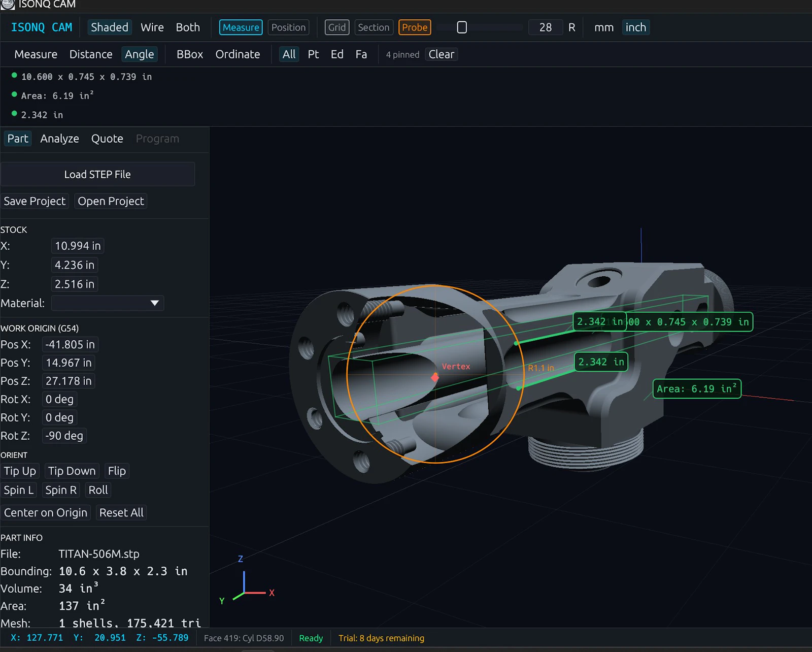Click the ISONQ CAM app icon in title bar
The height and width of the screenshot is (652, 812).
pos(8,4)
